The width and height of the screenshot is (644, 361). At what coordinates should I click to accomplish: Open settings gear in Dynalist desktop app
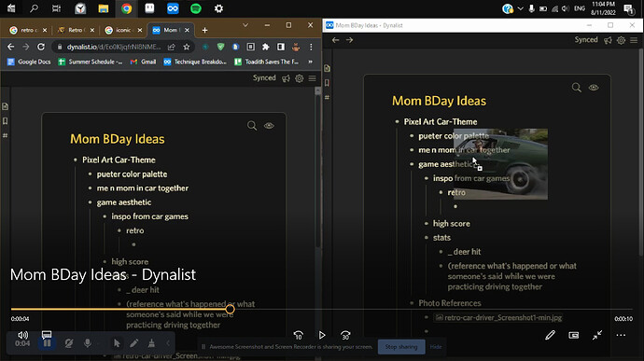pyautogui.click(x=621, y=40)
